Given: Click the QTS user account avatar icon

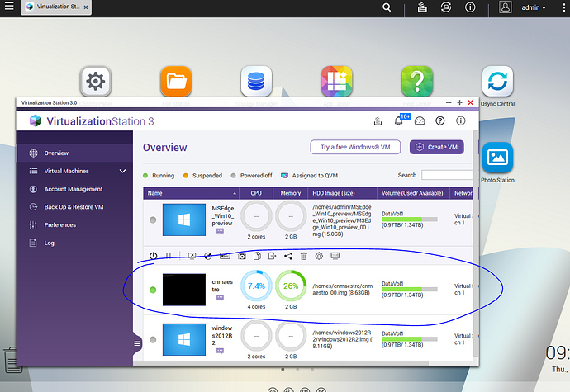Looking at the screenshot, I should click(x=506, y=7).
